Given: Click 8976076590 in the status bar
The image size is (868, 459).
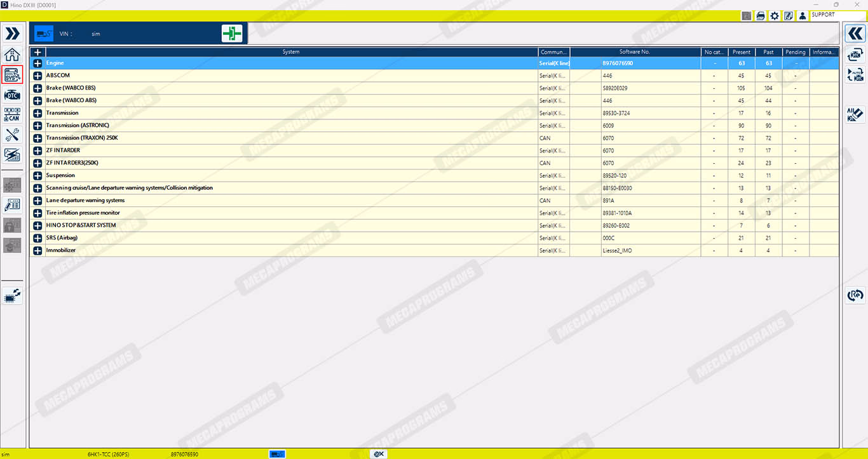Looking at the screenshot, I should coord(184,455).
